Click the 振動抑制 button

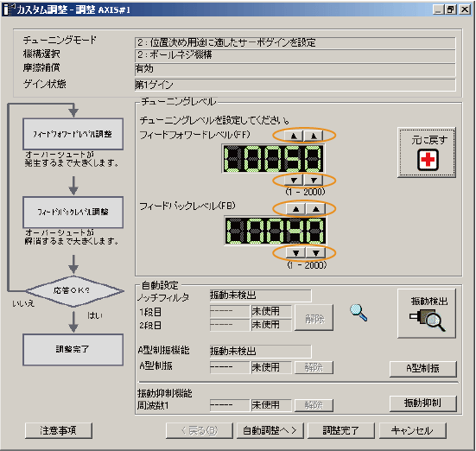423,403
